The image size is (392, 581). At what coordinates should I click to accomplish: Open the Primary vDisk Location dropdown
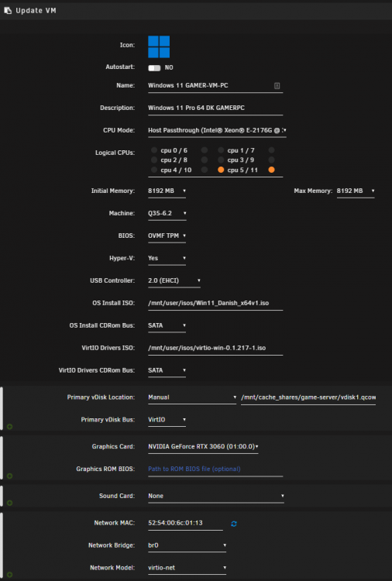192,397
